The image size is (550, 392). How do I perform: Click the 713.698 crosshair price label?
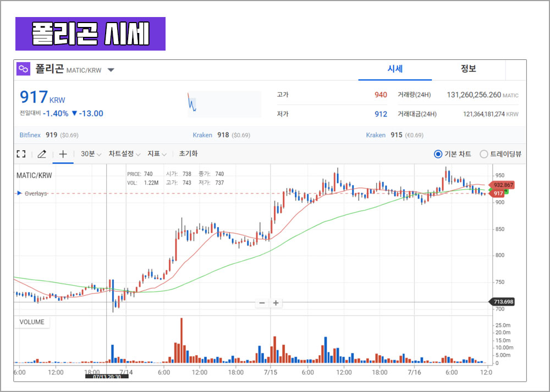502,301
